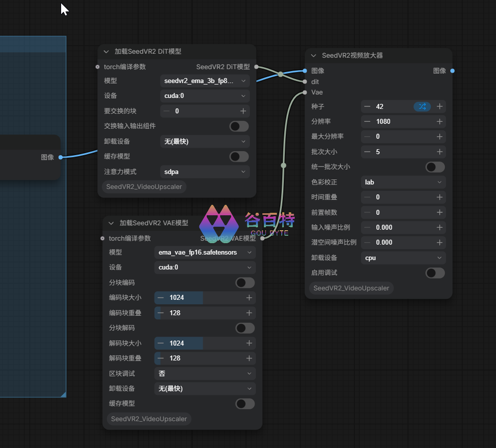The width and height of the screenshot is (496, 448).
Task: Collapse the 加载SeedVR2 VAE模型 node
Action: 111,223
